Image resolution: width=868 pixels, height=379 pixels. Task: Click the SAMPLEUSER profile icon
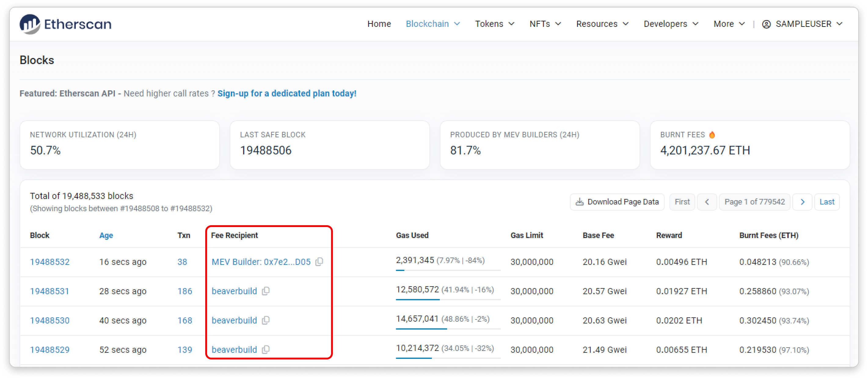tap(766, 24)
